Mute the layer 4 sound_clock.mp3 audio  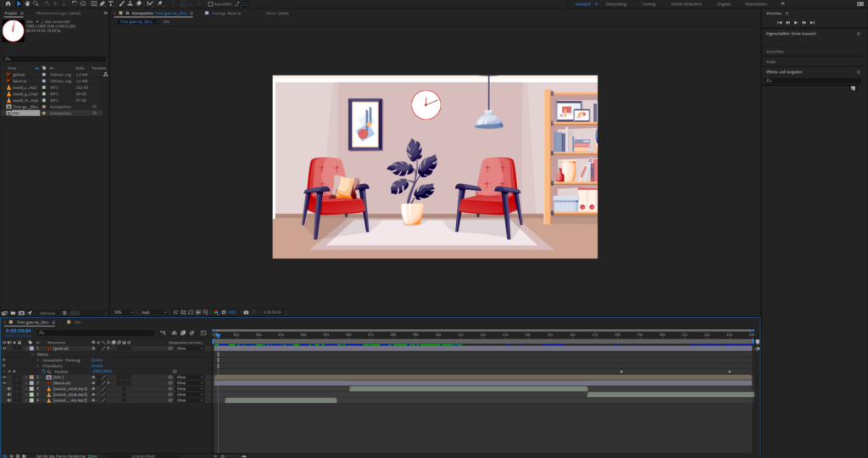[9, 388]
